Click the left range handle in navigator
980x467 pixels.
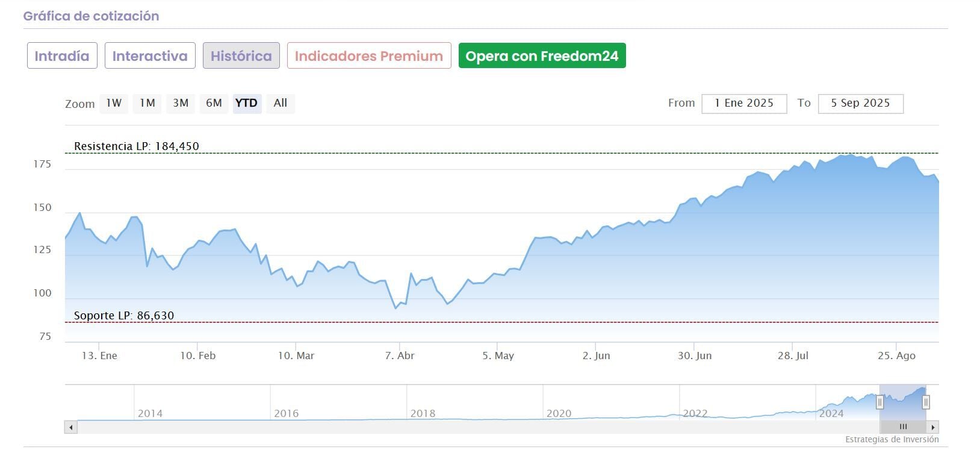click(x=879, y=402)
